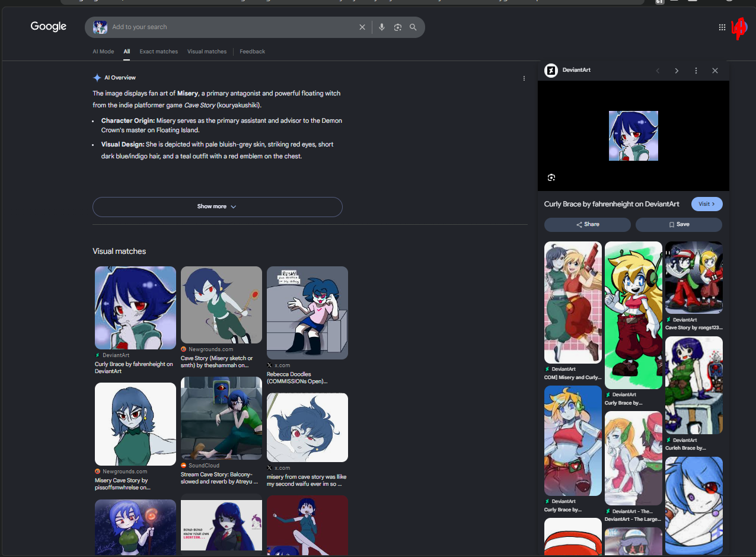Screen dimensions: 756x557
Task: Click Visual matches section heading
Action: 119,252
